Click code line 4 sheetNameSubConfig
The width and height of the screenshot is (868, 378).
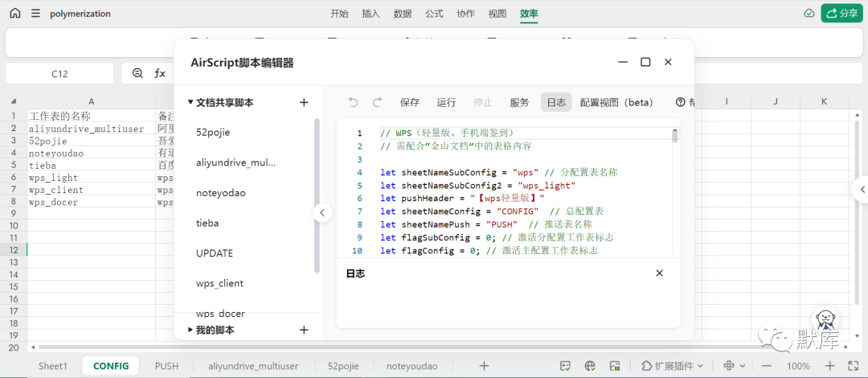[498, 172]
